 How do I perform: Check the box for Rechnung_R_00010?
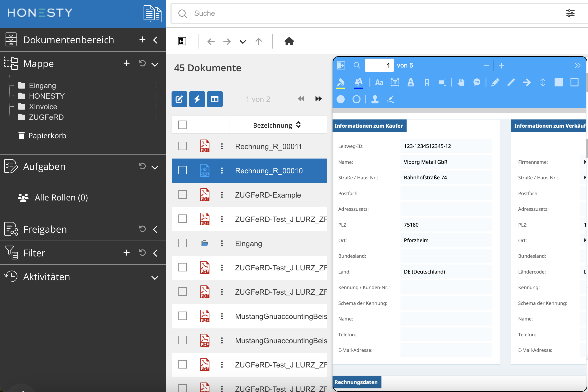(183, 170)
